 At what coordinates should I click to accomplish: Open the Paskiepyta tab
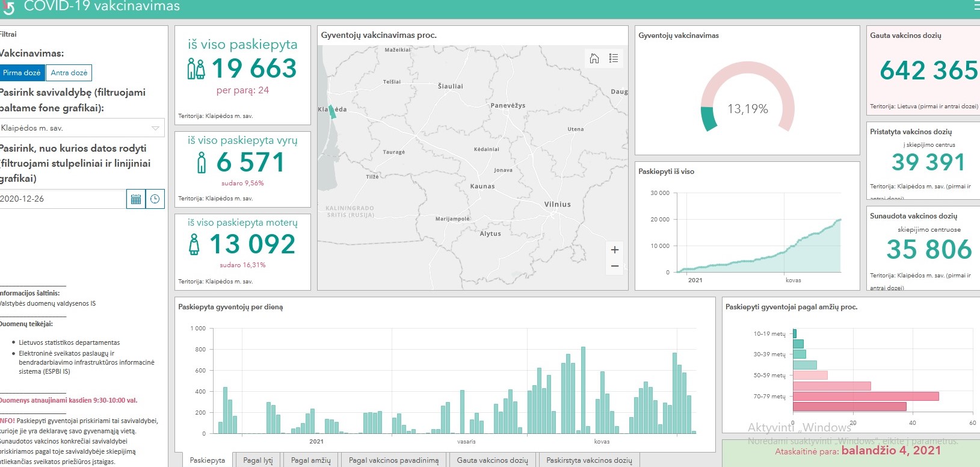tap(207, 460)
